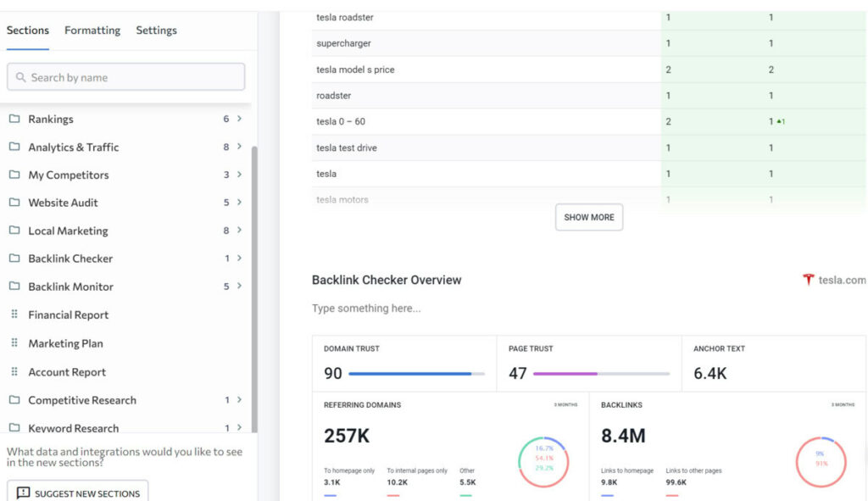Click the Backlinks donut chart
The image size is (868, 501).
point(821,462)
